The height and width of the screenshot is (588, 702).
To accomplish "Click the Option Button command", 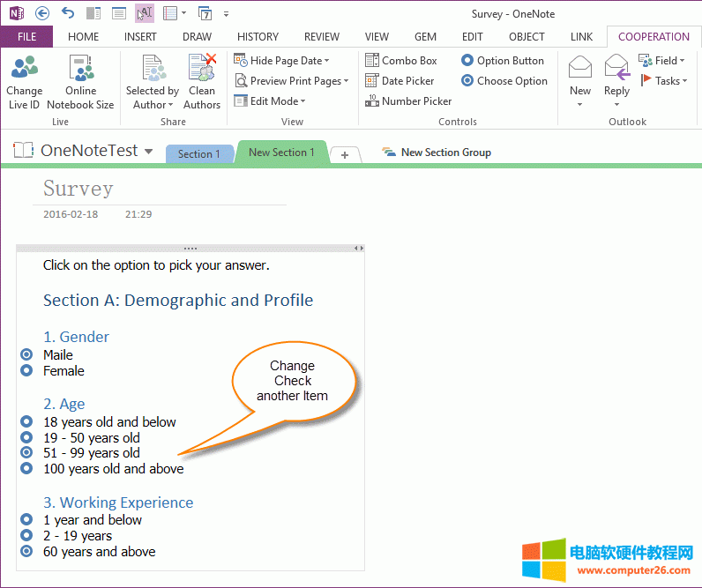I will [502, 61].
